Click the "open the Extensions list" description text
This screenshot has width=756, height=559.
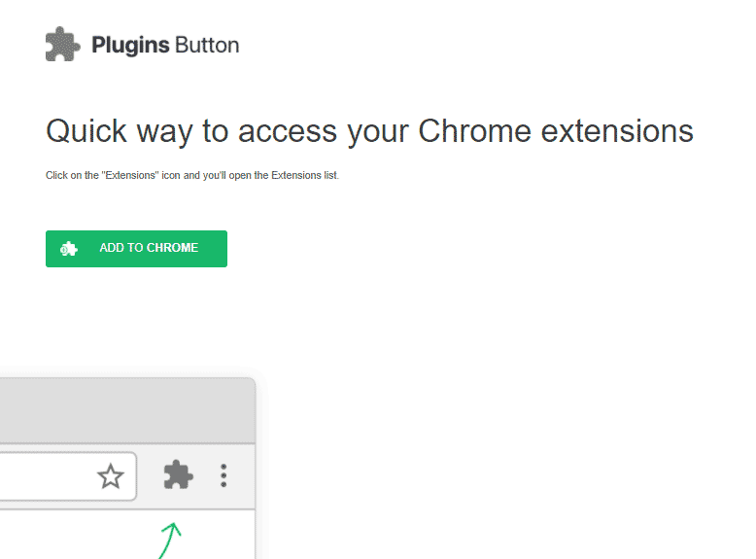pos(284,175)
